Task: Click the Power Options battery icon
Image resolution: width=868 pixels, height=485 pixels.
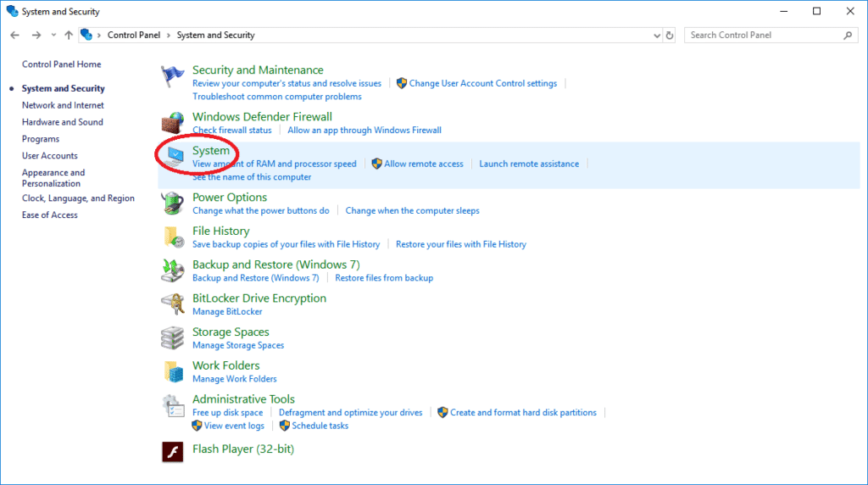Action: click(173, 203)
